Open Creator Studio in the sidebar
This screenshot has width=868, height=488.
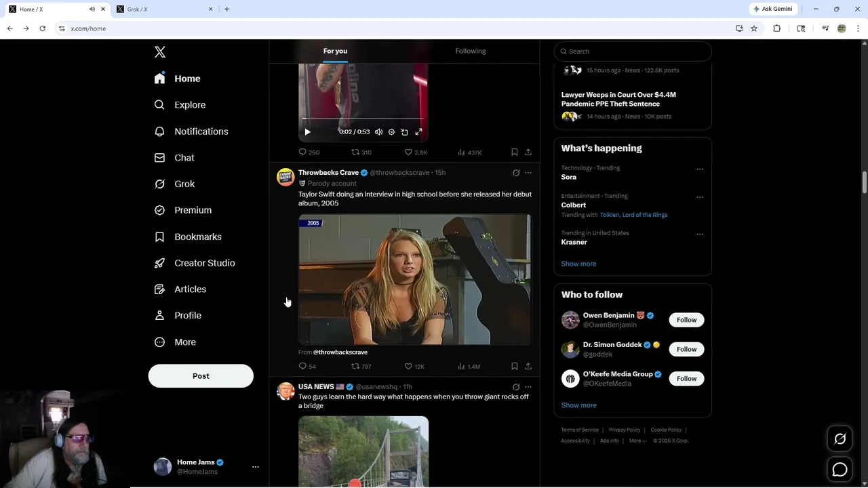click(195, 263)
